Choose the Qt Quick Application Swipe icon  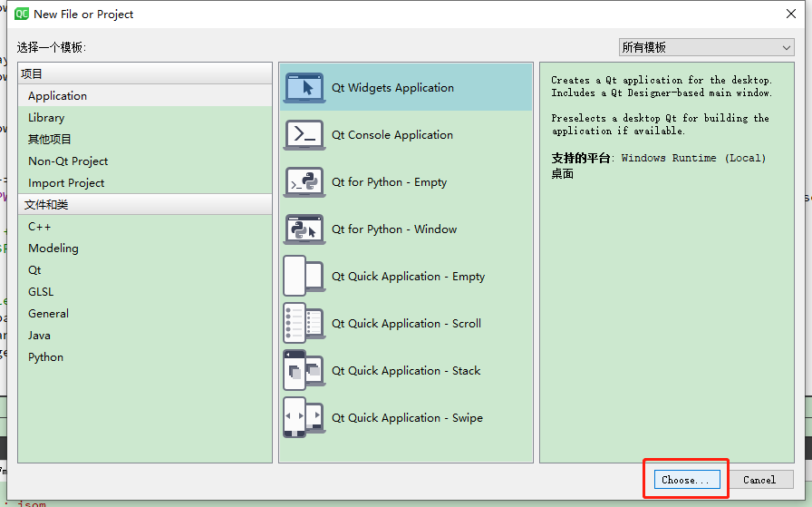tap(304, 418)
